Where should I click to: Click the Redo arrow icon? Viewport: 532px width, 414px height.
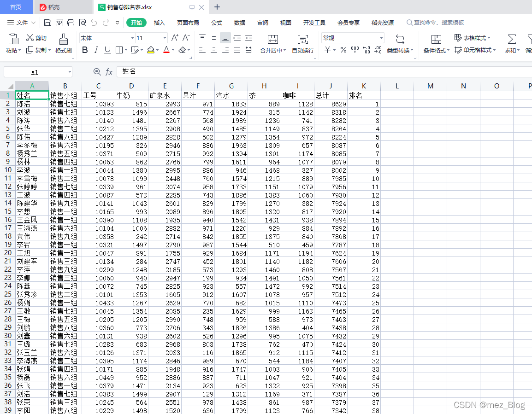tap(106, 23)
